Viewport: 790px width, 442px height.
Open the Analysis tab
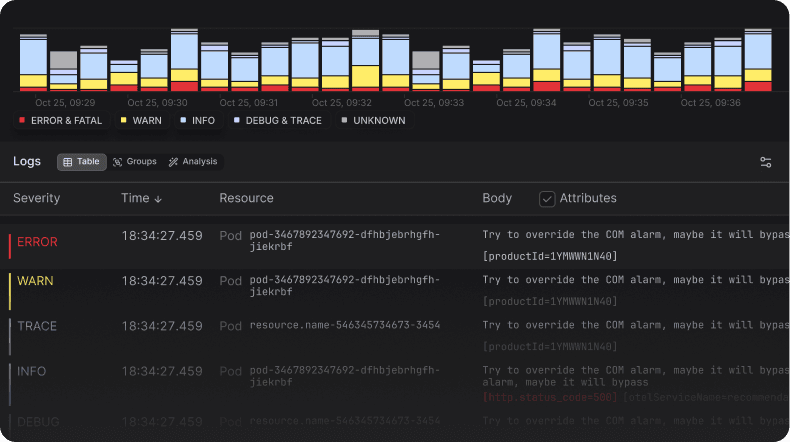tap(193, 162)
